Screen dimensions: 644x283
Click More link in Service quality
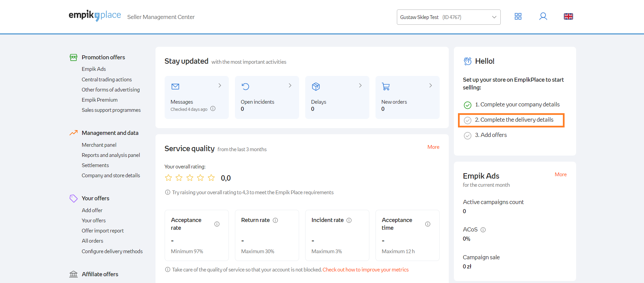[x=433, y=147]
